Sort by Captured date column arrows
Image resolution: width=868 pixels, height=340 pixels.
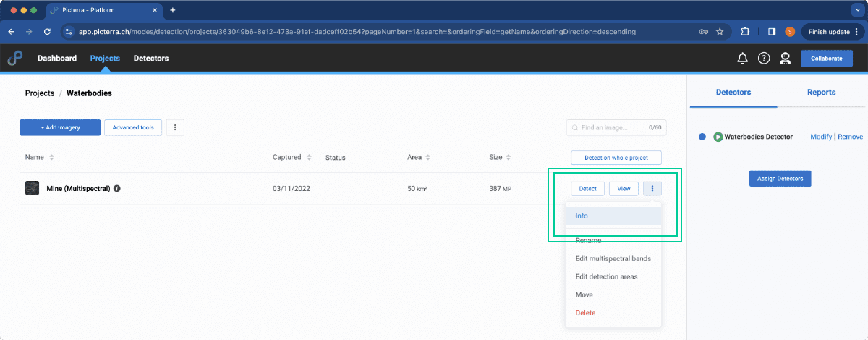[310, 157]
